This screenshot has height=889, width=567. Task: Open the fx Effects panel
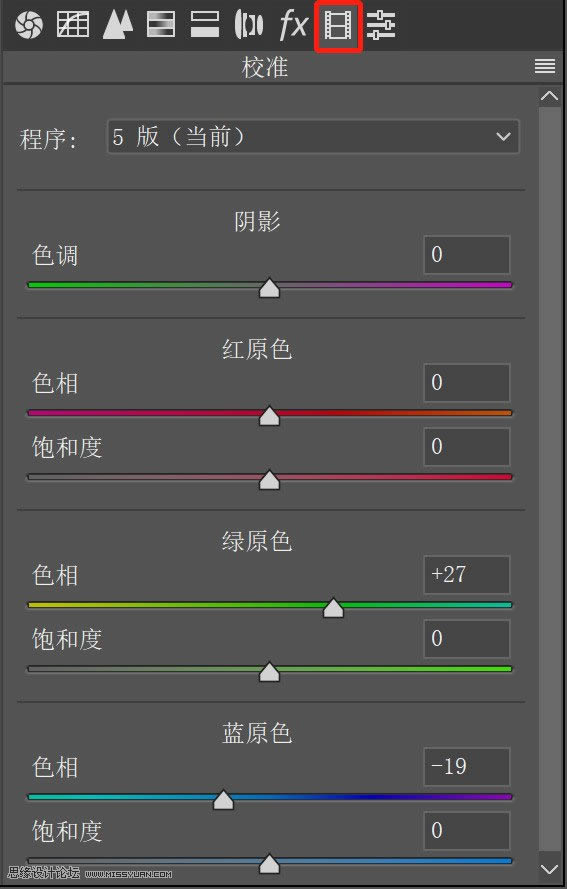294,25
